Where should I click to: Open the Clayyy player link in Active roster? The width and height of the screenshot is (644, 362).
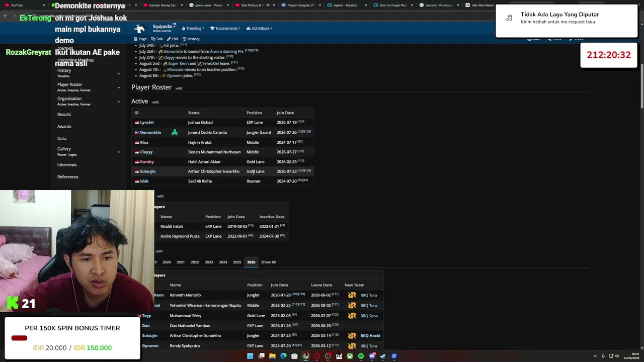(146, 152)
